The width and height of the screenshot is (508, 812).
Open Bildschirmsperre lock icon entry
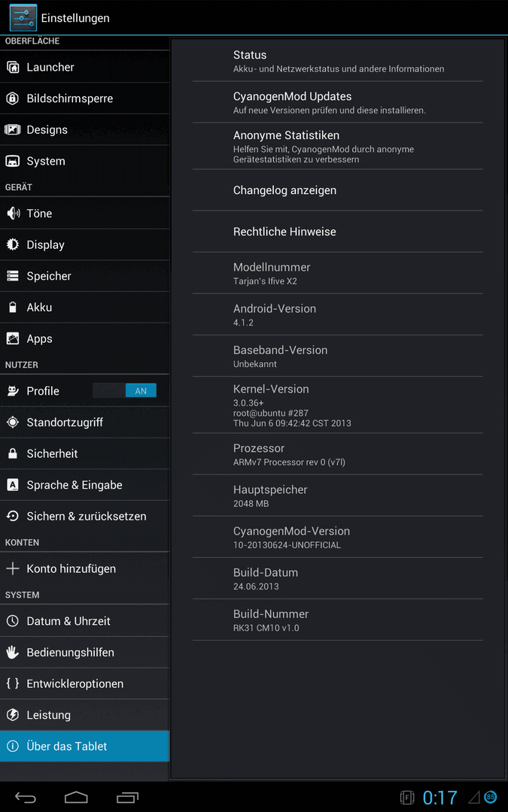tap(13, 98)
